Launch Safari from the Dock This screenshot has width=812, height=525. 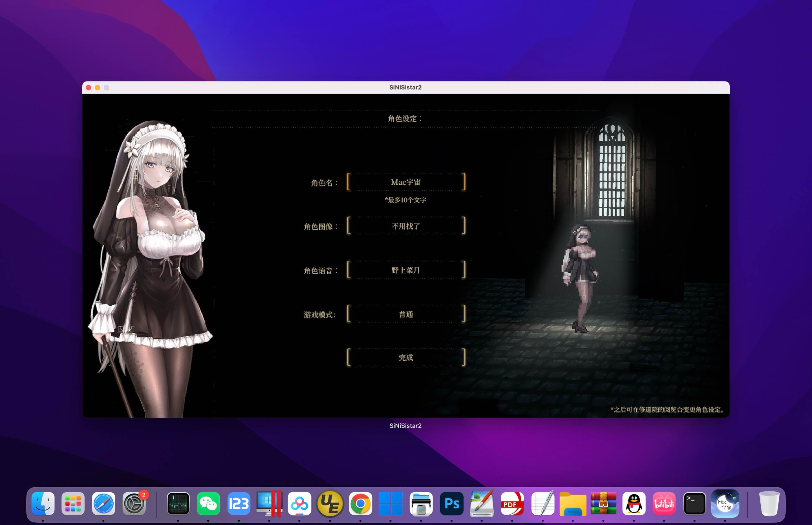104,504
